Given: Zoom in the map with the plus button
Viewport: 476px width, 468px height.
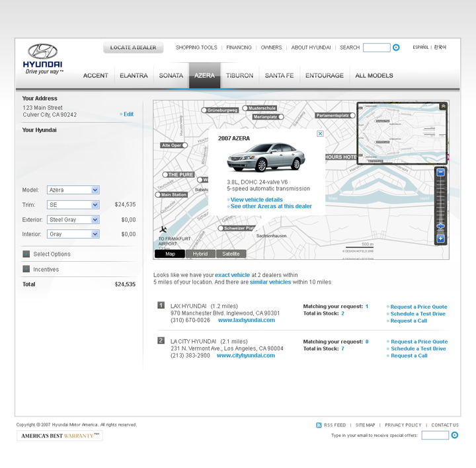Looking at the screenshot, I should [440, 239].
